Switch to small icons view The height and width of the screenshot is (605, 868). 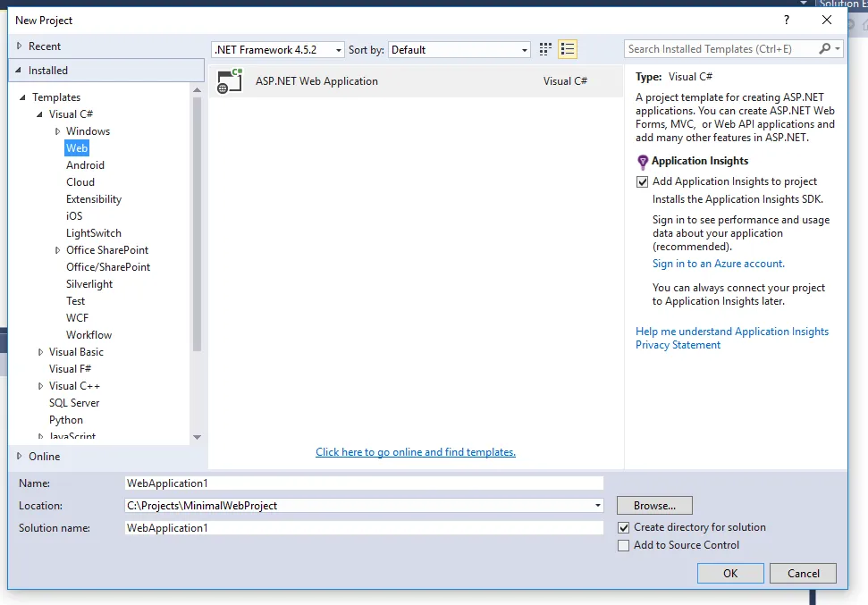pos(545,49)
